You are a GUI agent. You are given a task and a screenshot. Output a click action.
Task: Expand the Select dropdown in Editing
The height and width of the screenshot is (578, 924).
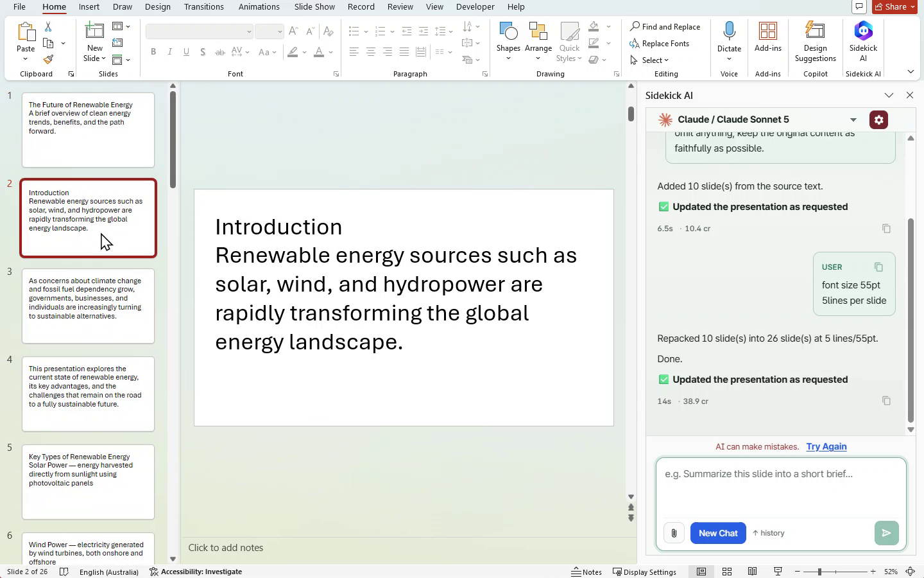[649, 60]
